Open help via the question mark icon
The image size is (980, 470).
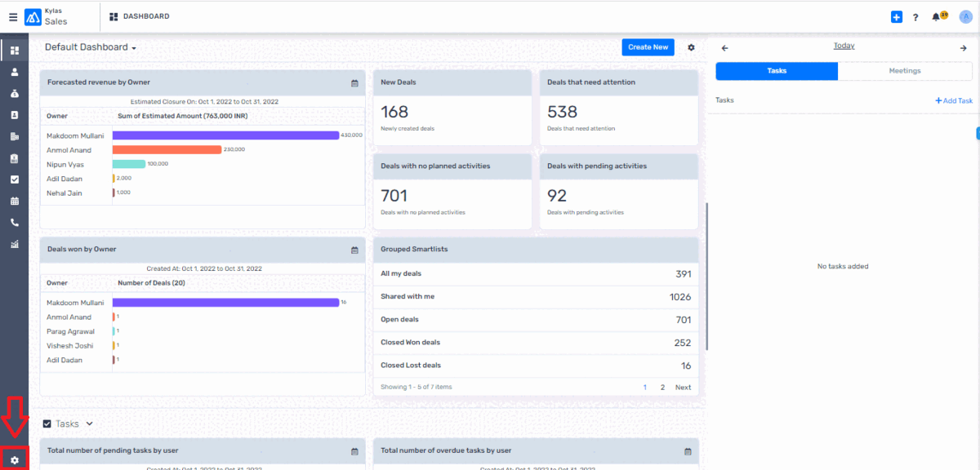point(915,16)
